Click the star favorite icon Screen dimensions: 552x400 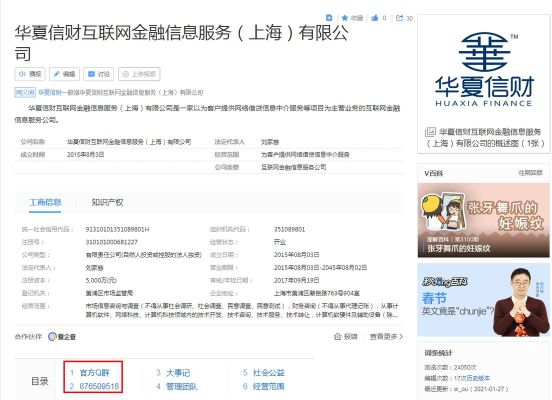coord(345,18)
